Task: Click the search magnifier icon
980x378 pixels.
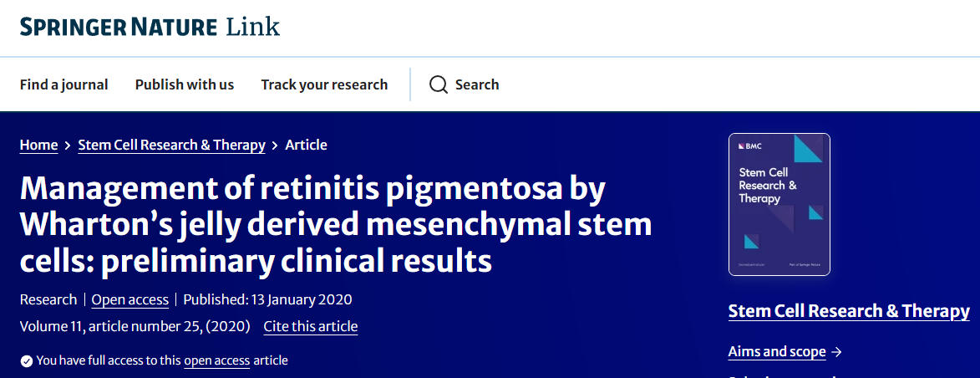Action: 439,84
